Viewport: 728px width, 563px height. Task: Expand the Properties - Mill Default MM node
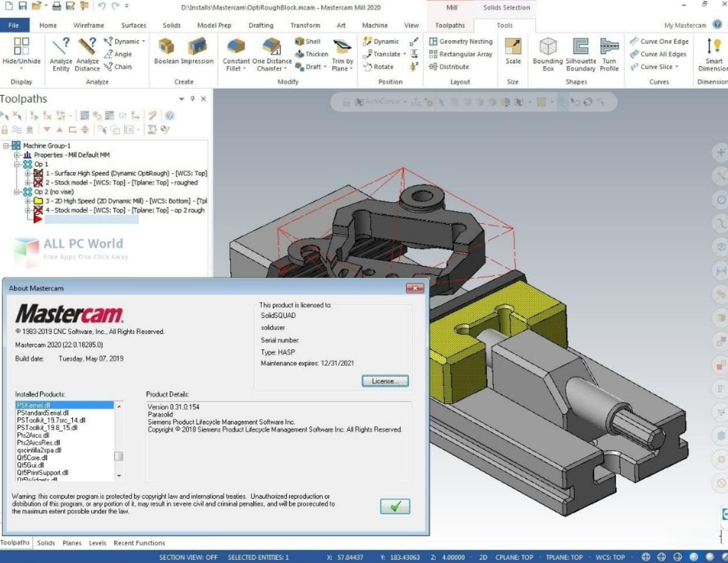pyautogui.click(x=16, y=155)
